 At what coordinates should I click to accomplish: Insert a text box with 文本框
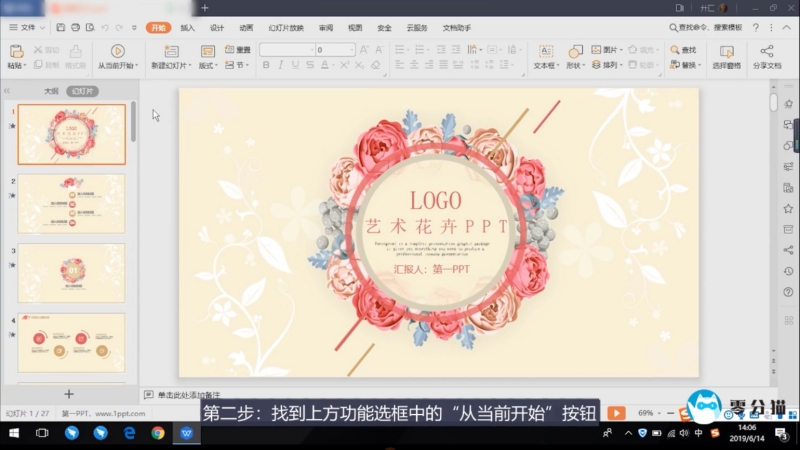[x=544, y=50]
